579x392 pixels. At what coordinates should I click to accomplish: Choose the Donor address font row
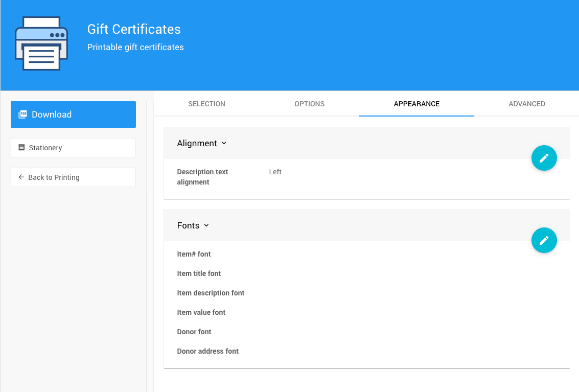(207, 351)
